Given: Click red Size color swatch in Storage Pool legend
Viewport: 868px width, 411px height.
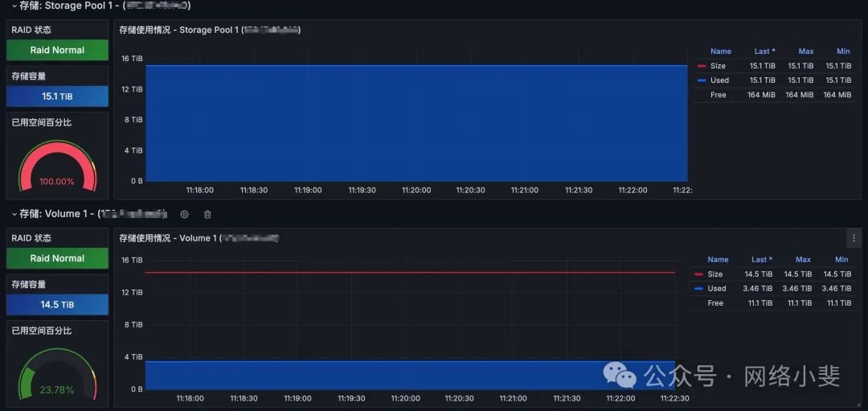Looking at the screenshot, I should point(702,66).
